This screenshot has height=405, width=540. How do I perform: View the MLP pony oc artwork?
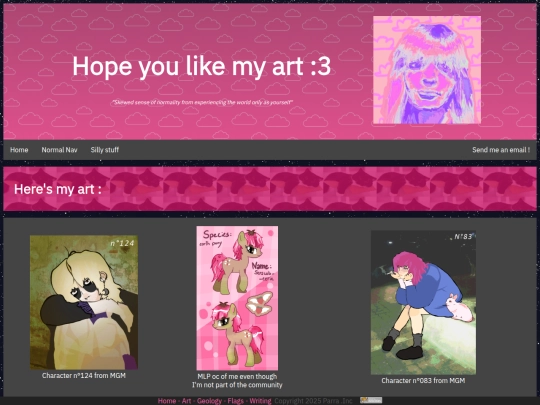click(x=237, y=298)
